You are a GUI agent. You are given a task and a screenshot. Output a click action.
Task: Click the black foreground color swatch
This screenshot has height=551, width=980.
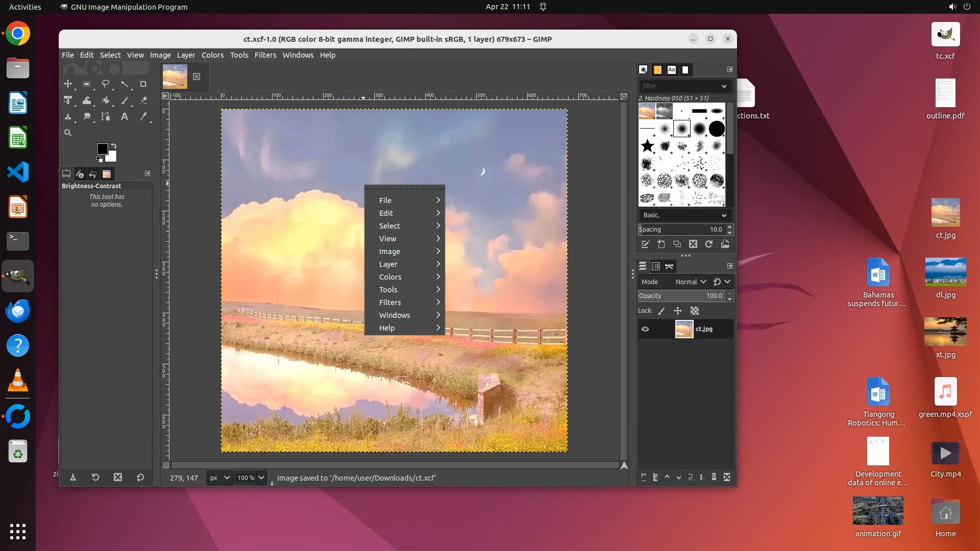(x=102, y=148)
